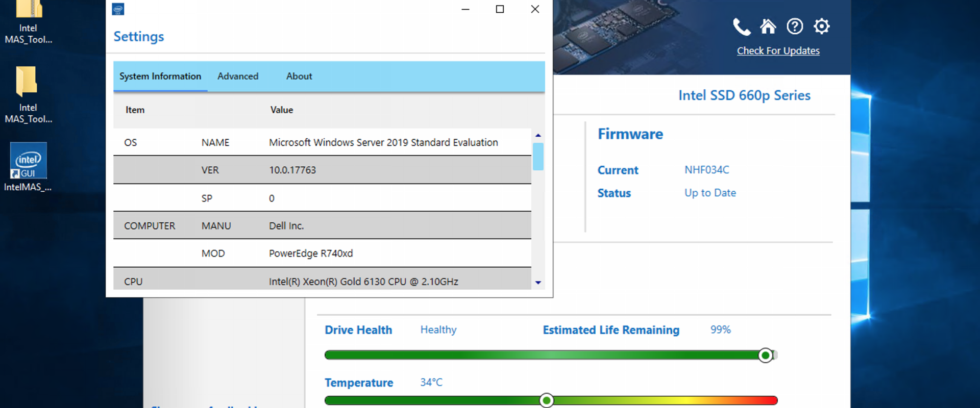
Task: Click the firmware version NHF034C
Action: [707, 170]
